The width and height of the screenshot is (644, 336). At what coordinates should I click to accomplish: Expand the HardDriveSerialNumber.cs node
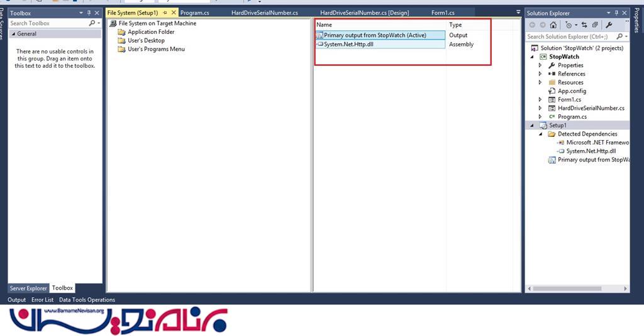[x=540, y=108]
